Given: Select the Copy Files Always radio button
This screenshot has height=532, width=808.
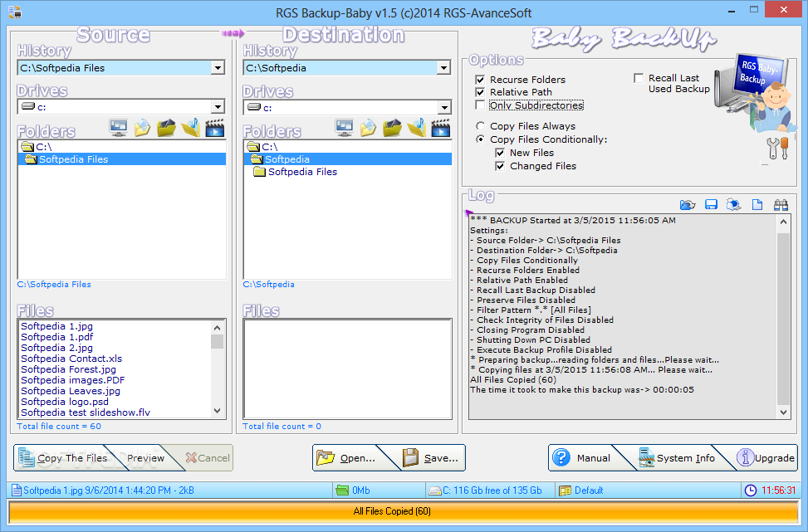Looking at the screenshot, I should point(480,125).
